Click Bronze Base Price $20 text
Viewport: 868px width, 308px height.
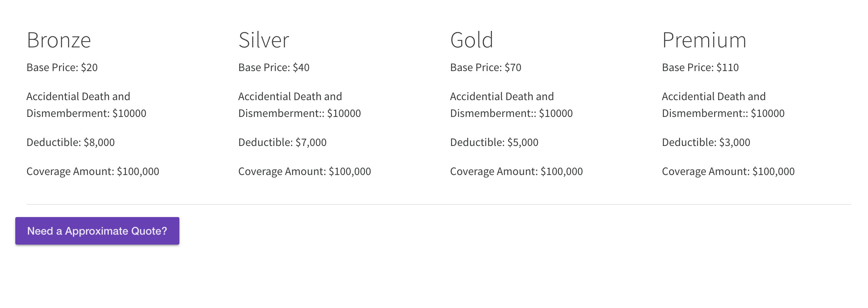[62, 68]
